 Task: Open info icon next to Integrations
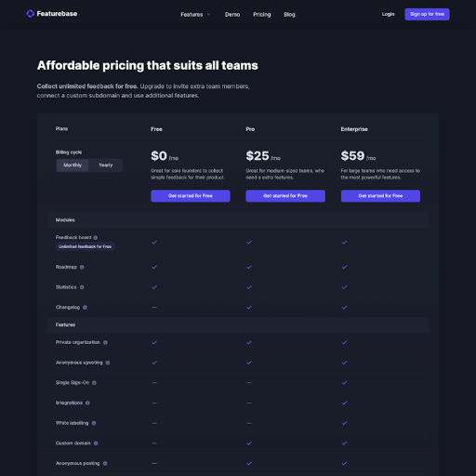[x=87, y=403]
